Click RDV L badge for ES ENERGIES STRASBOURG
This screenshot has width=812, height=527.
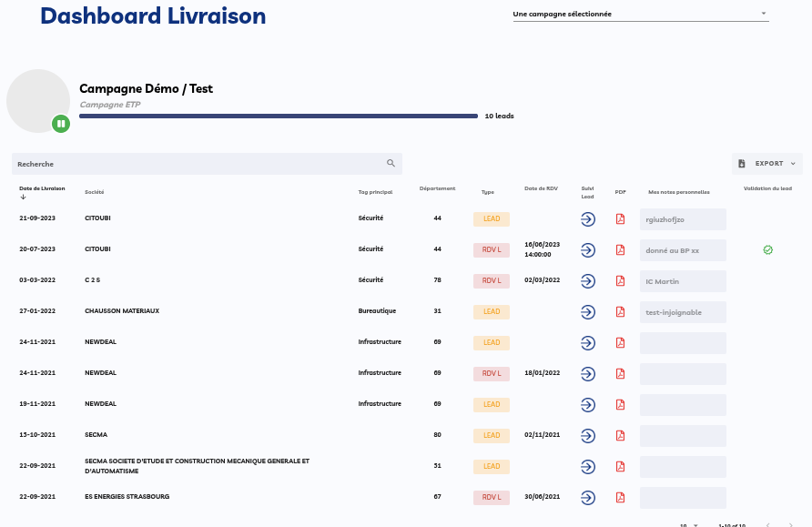tap(492, 498)
